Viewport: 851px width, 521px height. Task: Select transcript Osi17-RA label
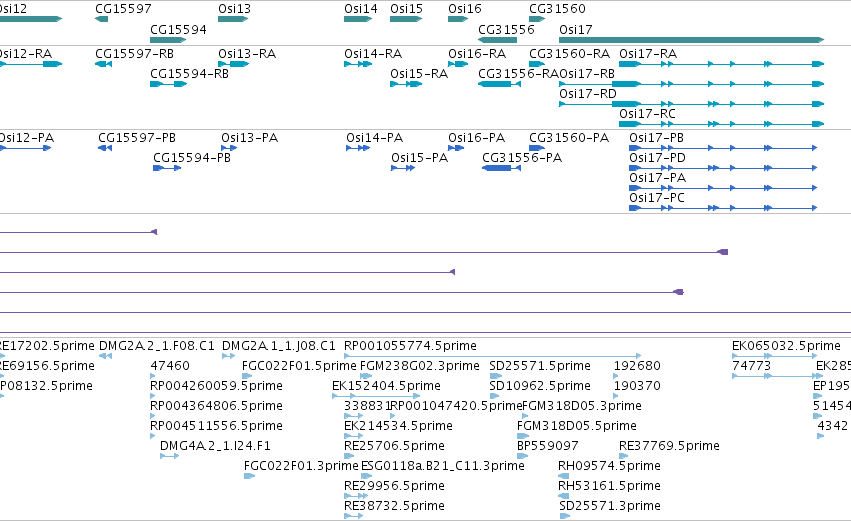click(648, 54)
